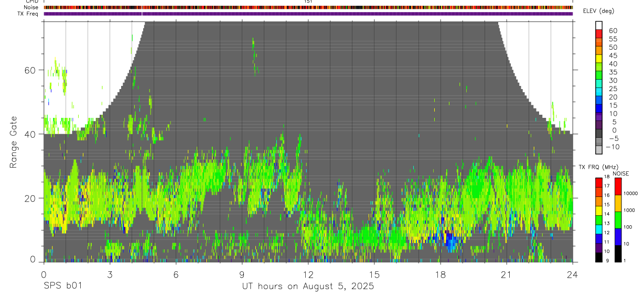
Task: Click the '1000' label on the NOISE scale
Action: (630, 210)
